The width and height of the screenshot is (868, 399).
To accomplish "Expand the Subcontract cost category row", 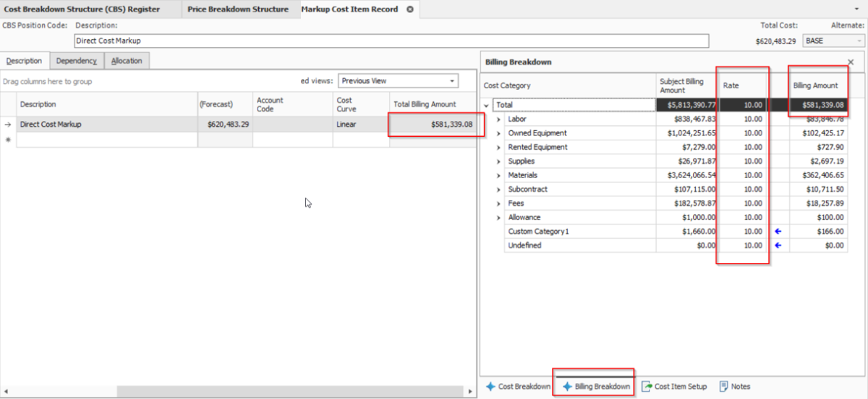I will (498, 190).
